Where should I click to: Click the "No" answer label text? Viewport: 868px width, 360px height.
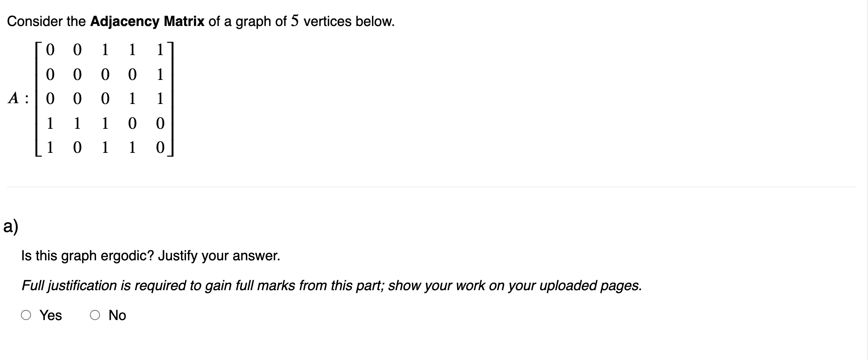pyautogui.click(x=117, y=315)
